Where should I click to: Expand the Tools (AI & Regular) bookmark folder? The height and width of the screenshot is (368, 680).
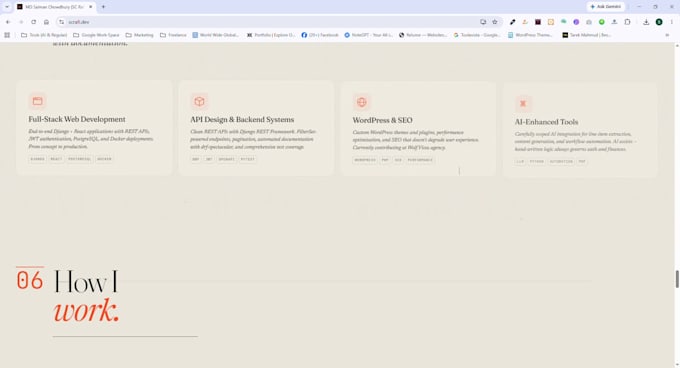[44, 35]
